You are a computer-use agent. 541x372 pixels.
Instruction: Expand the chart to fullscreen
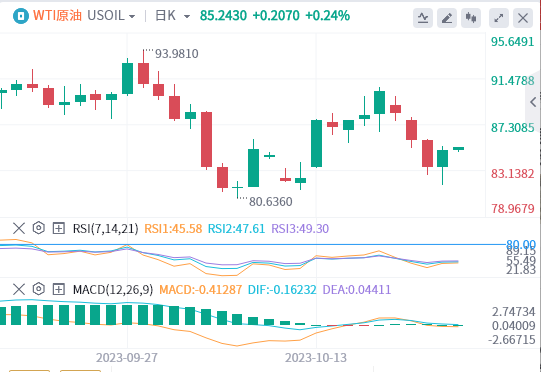pyautogui.click(x=499, y=18)
